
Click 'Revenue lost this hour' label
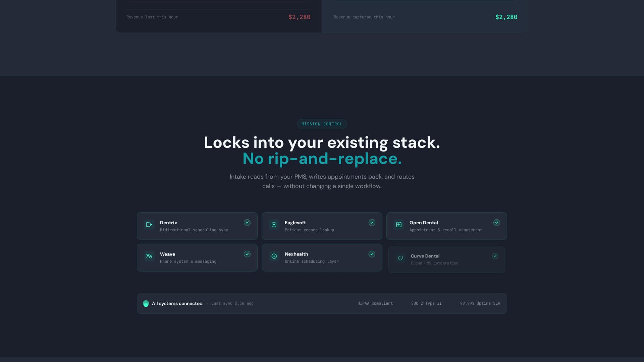(152, 17)
